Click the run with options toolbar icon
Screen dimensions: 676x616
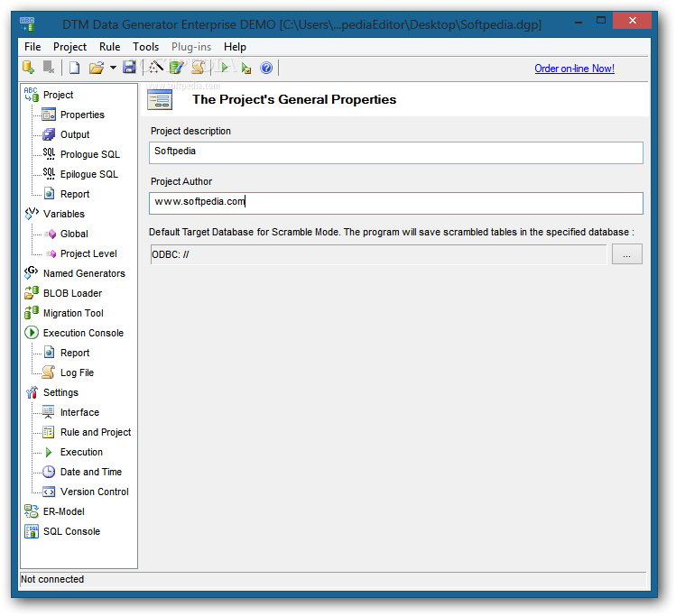(x=246, y=68)
